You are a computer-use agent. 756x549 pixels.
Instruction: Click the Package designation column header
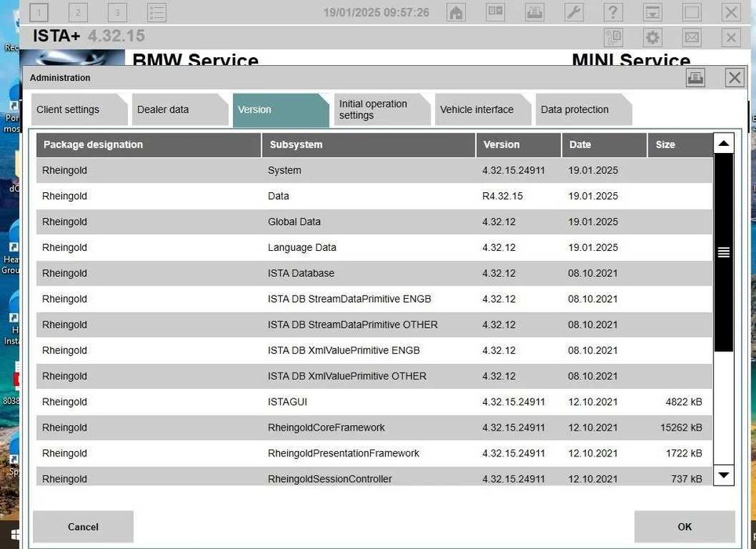pyautogui.click(x=148, y=144)
